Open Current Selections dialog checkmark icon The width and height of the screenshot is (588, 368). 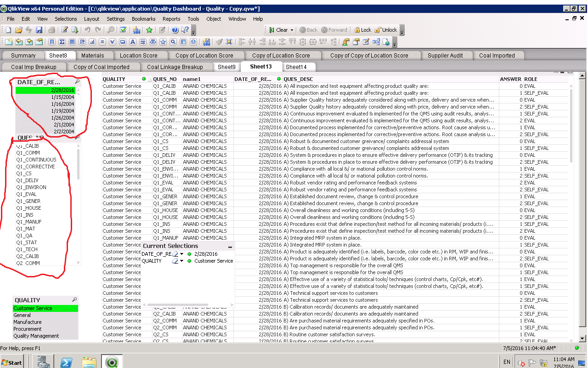tap(123, 30)
